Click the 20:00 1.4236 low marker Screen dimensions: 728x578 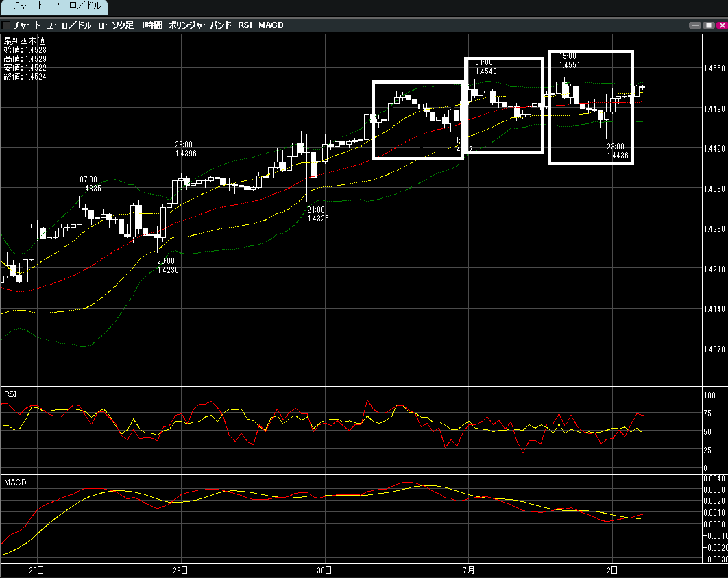pyautogui.click(x=167, y=265)
